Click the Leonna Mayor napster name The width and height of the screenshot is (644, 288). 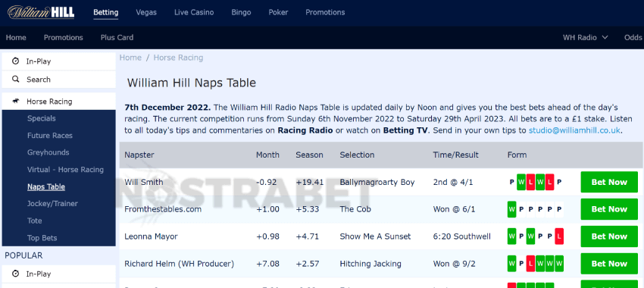point(151,236)
